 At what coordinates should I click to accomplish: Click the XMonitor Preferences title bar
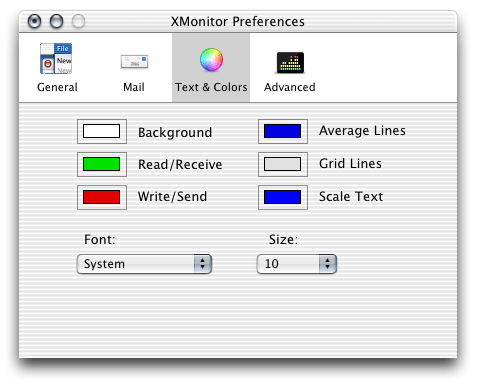click(x=238, y=21)
